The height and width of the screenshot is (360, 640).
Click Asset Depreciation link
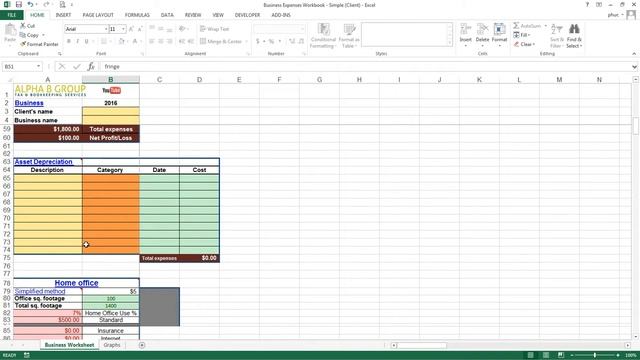[x=43, y=162]
